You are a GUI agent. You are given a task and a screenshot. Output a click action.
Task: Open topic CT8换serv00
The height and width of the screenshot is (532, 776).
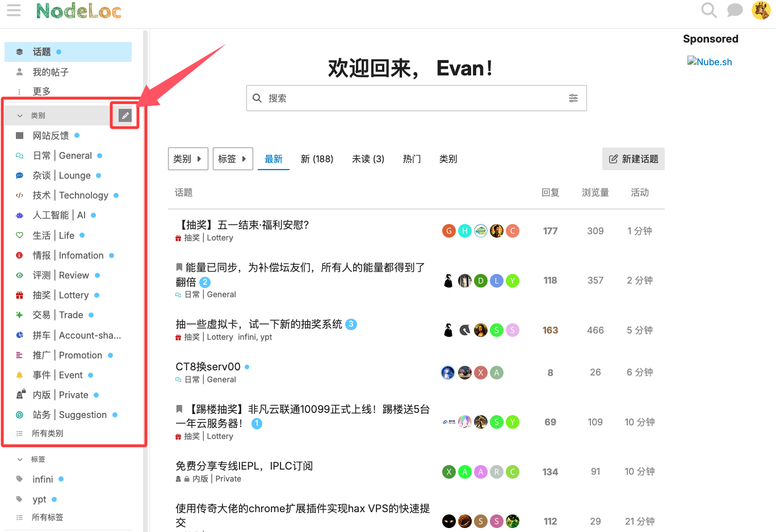(208, 367)
